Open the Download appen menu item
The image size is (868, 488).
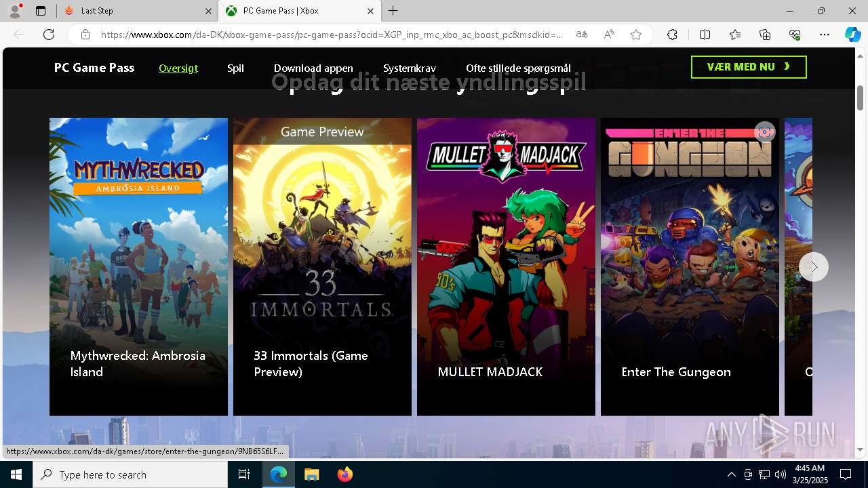313,68
